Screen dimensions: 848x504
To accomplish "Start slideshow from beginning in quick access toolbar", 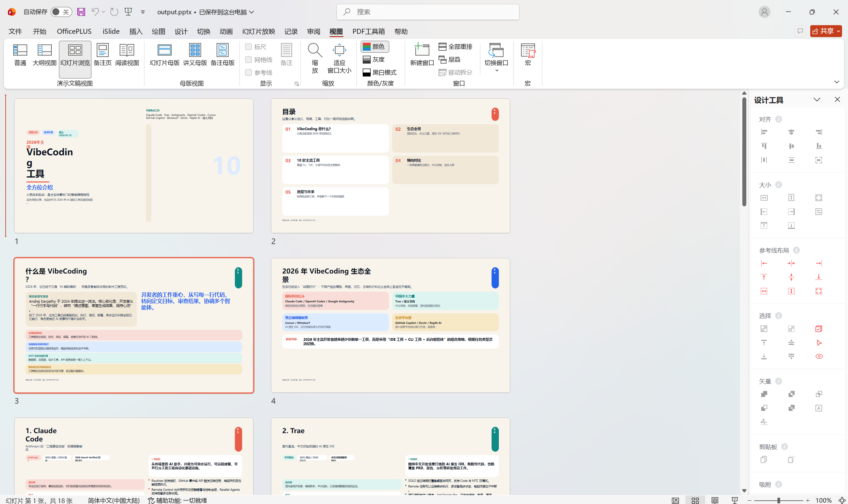I will coord(129,12).
